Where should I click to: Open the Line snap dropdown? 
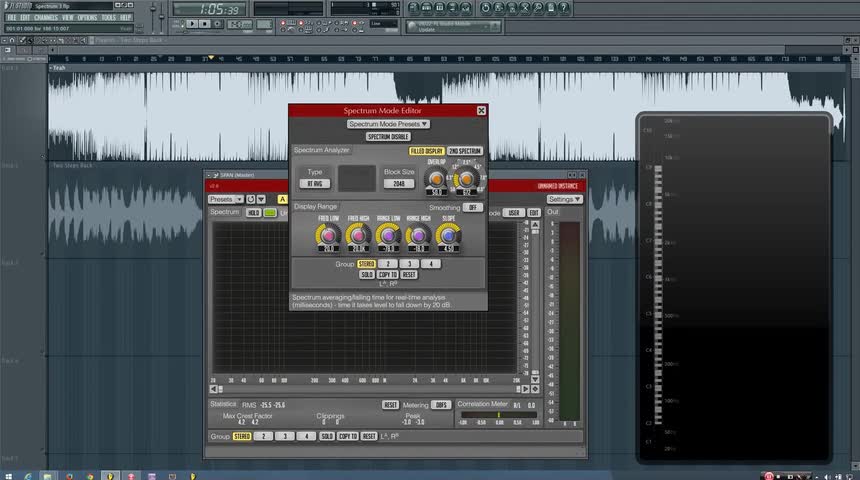pyautogui.click(x=383, y=24)
